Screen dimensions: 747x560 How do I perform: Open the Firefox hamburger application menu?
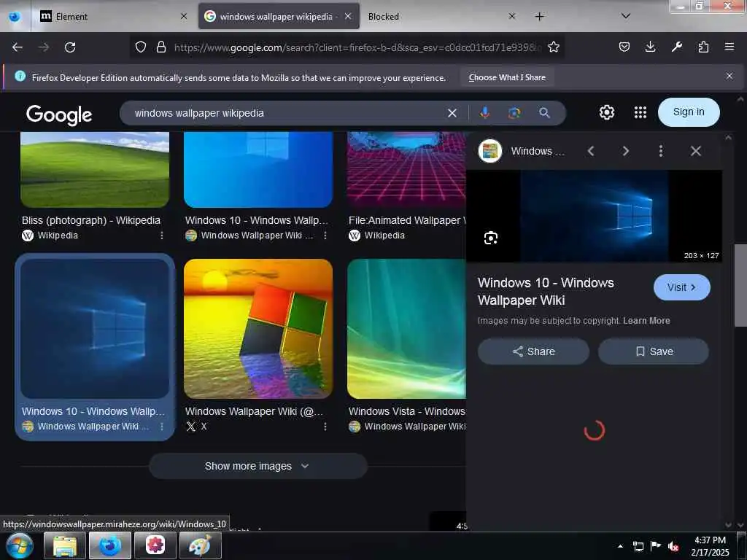click(729, 47)
